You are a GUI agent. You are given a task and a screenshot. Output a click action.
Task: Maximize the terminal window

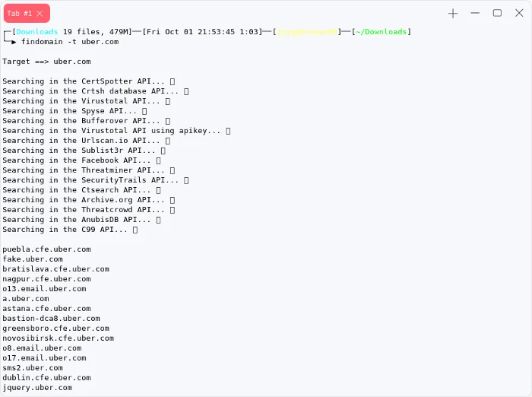click(497, 13)
